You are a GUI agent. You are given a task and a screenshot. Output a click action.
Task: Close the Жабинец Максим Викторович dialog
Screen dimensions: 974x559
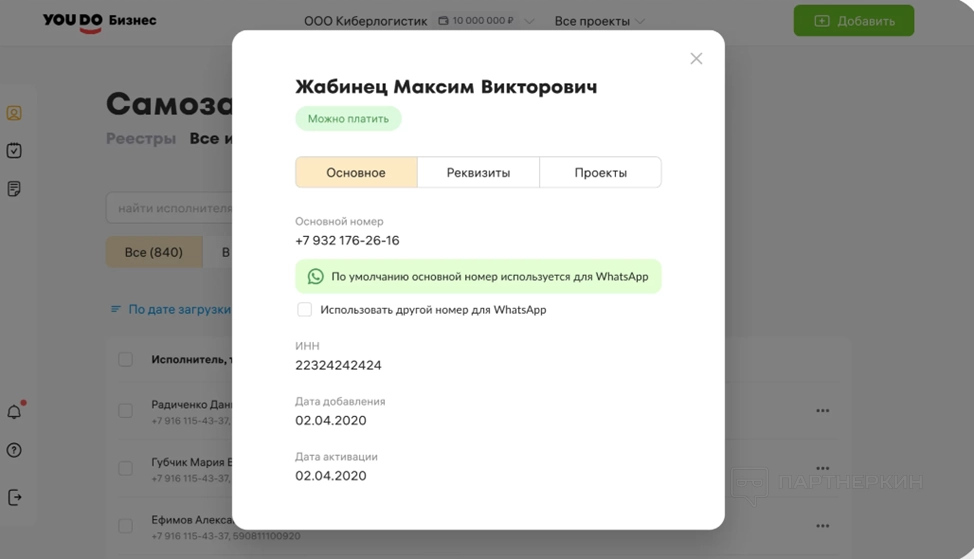pos(696,59)
